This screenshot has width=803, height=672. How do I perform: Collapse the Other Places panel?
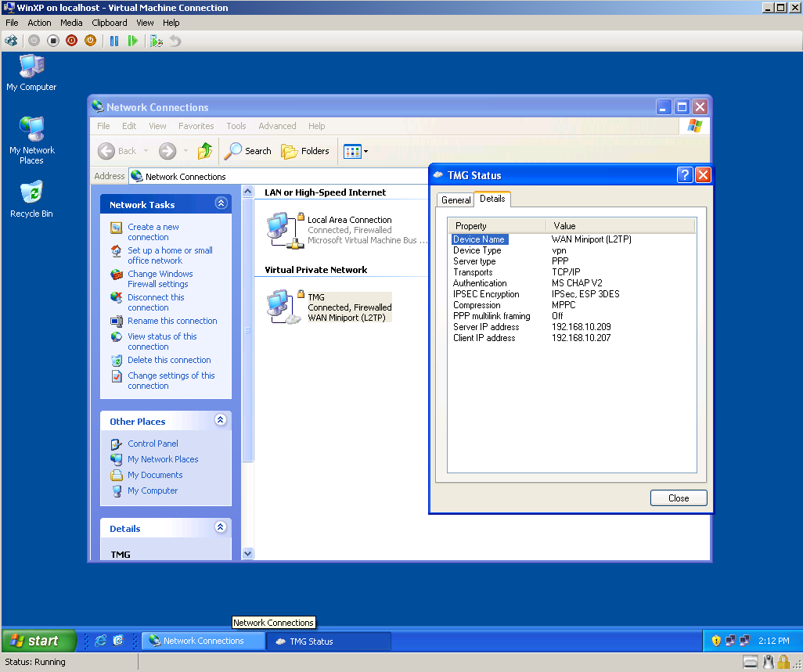(221, 420)
